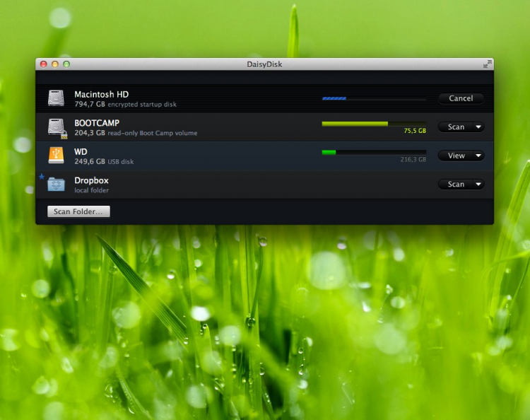Zoom DaisyDisk window with the green button
The width and height of the screenshot is (530, 420).
click(x=66, y=64)
